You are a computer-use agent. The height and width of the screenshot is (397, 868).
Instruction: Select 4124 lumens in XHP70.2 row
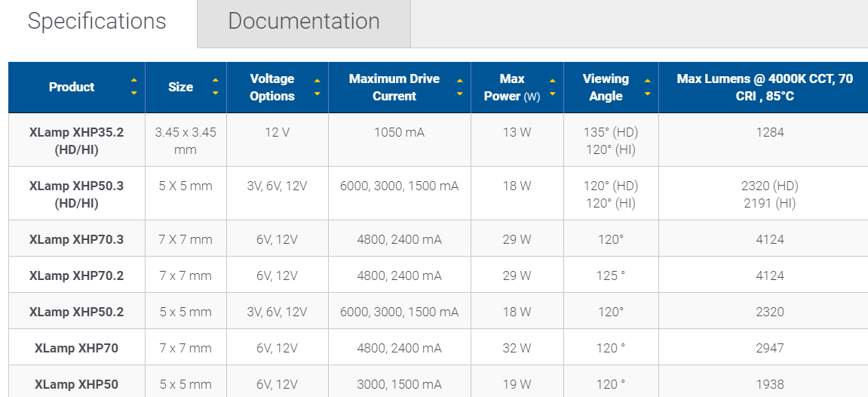tap(770, 275)
